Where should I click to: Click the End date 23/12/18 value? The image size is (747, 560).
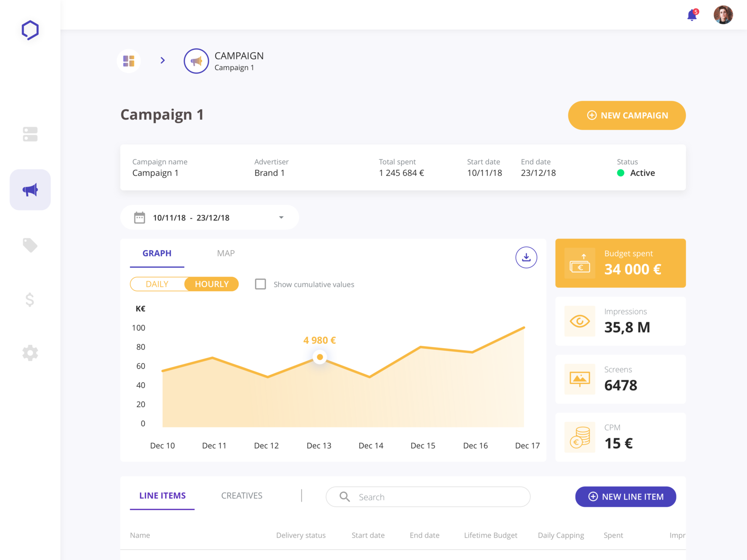point(538,173)
